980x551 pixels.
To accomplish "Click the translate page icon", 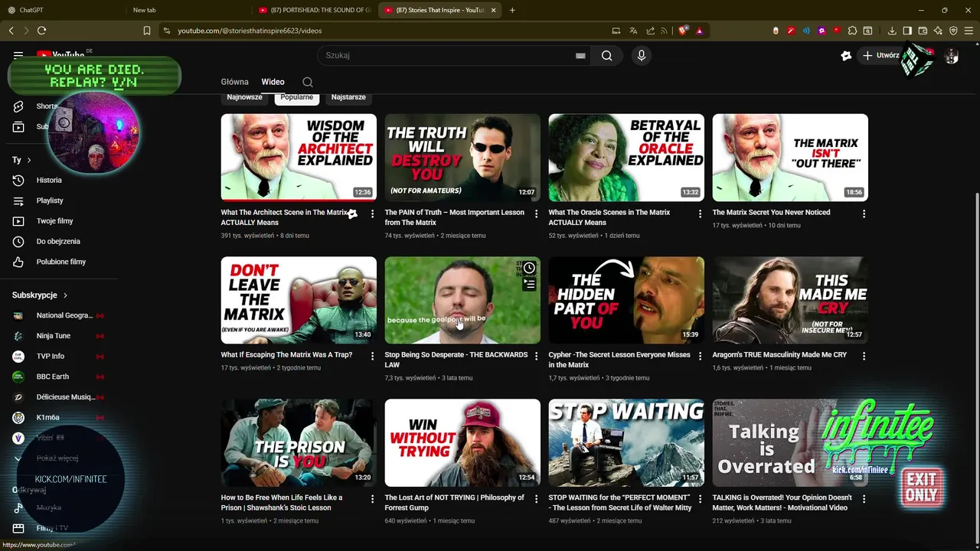I will 633,31.
